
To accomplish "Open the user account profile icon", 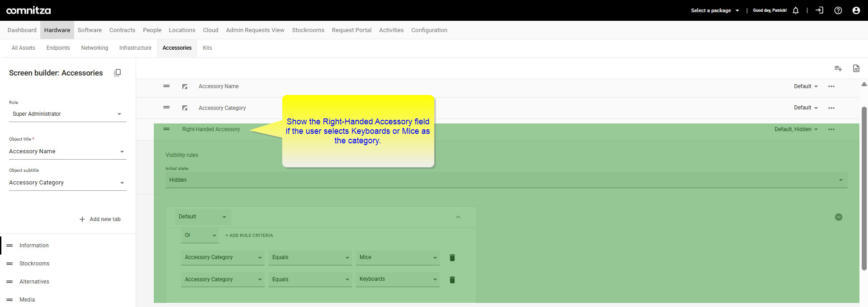I will coord(856,10).
